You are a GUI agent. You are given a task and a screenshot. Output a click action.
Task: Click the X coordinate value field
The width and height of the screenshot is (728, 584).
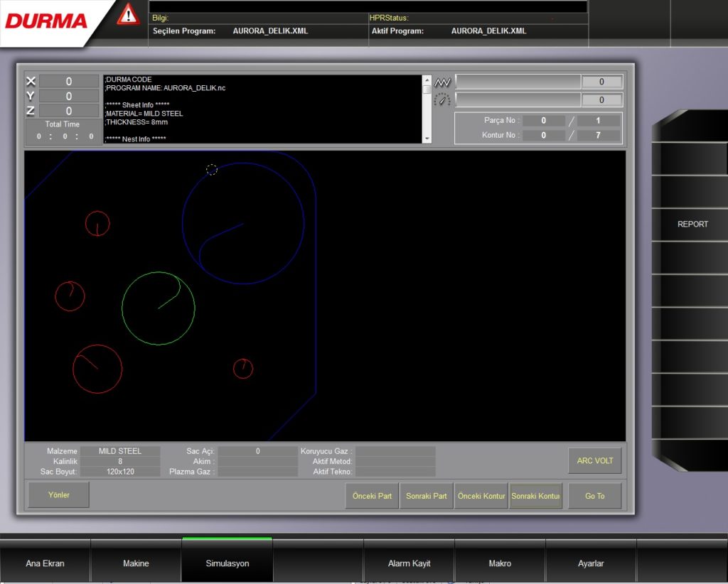[69, 81]
